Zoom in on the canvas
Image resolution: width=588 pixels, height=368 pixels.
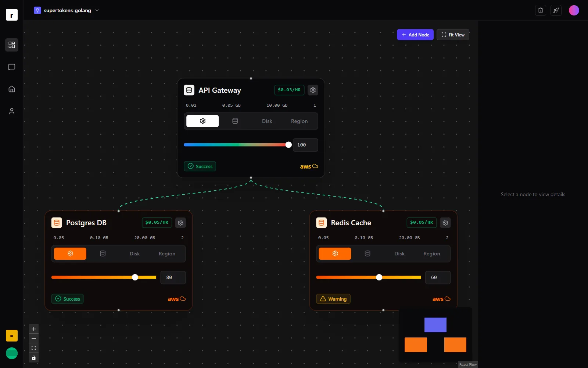tap(34, 329)
